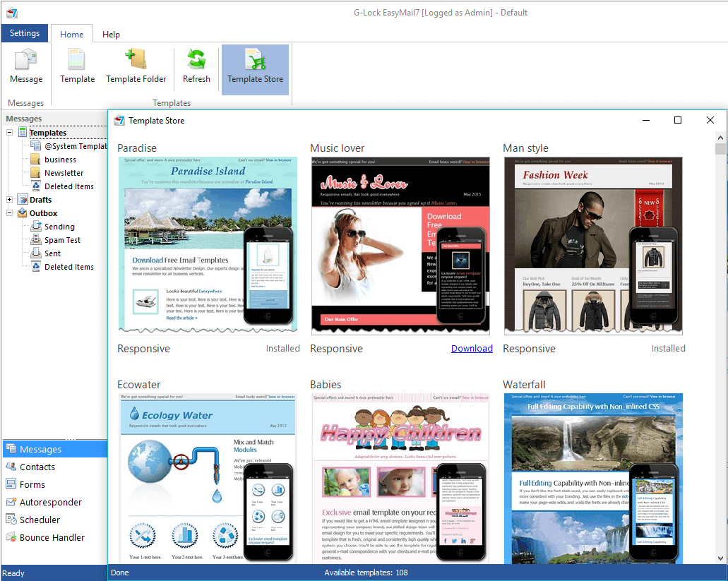
Task: Open the Help tab
Action: pyautogui.click(x=111, y=34)
